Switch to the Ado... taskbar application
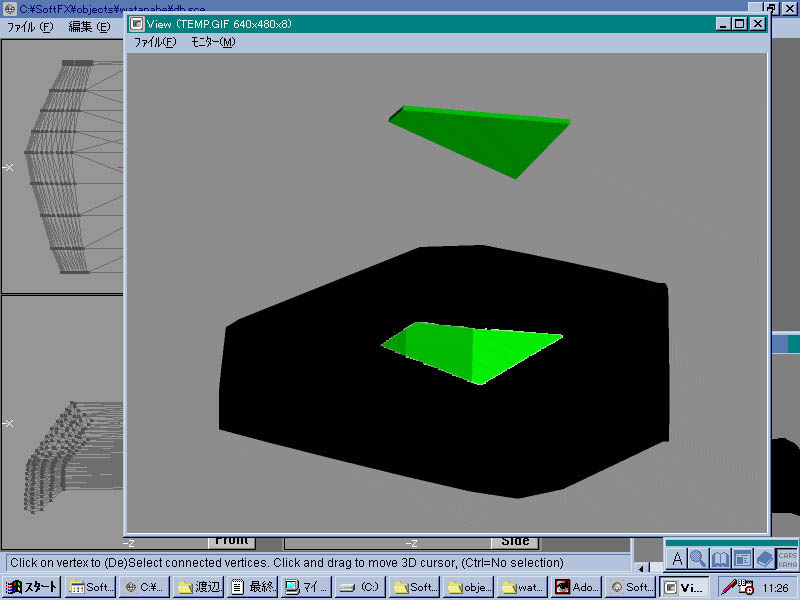 click(x=577, y=588)
